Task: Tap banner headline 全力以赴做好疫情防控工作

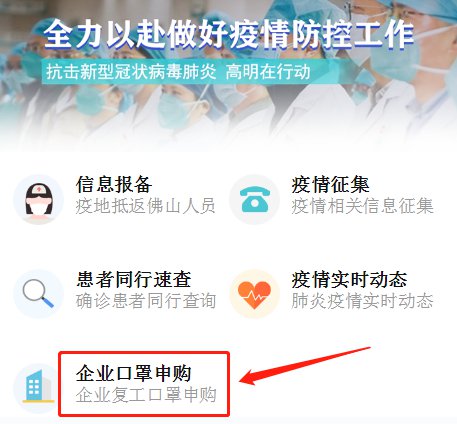Action: point(229,34)
